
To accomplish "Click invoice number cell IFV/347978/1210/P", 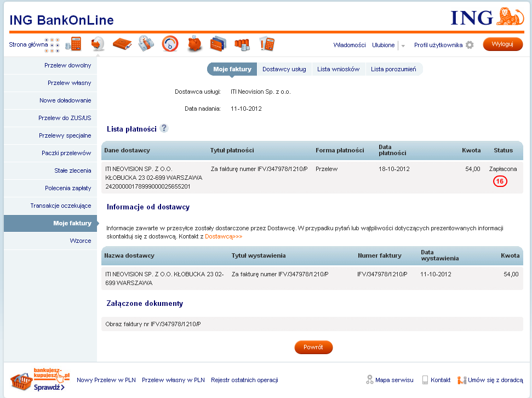I will coord(382,274).
